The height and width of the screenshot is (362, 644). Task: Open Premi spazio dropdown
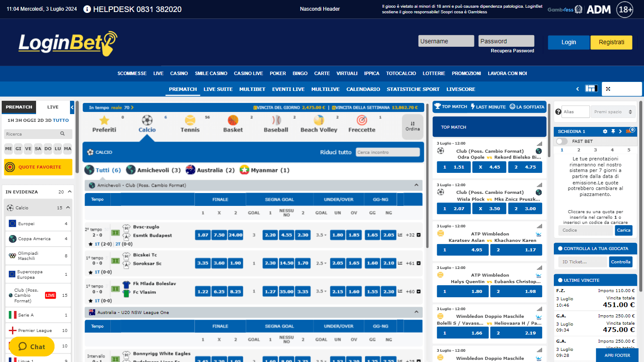pyautogui.click(x=613, y=112)
